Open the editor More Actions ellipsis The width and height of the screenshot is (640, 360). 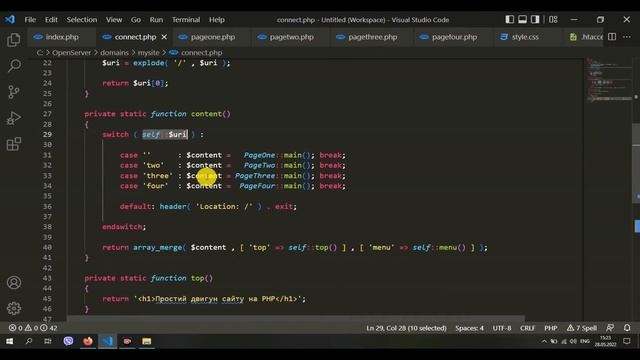coord(627,37)
